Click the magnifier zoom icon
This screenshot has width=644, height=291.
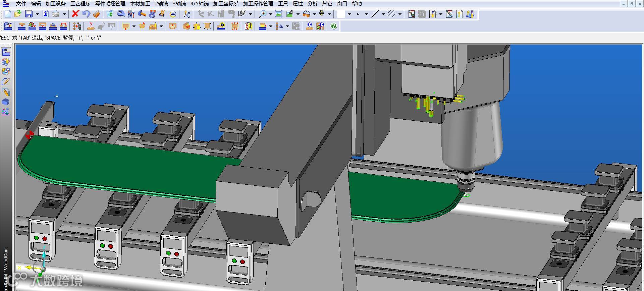(x=262, y=14)
